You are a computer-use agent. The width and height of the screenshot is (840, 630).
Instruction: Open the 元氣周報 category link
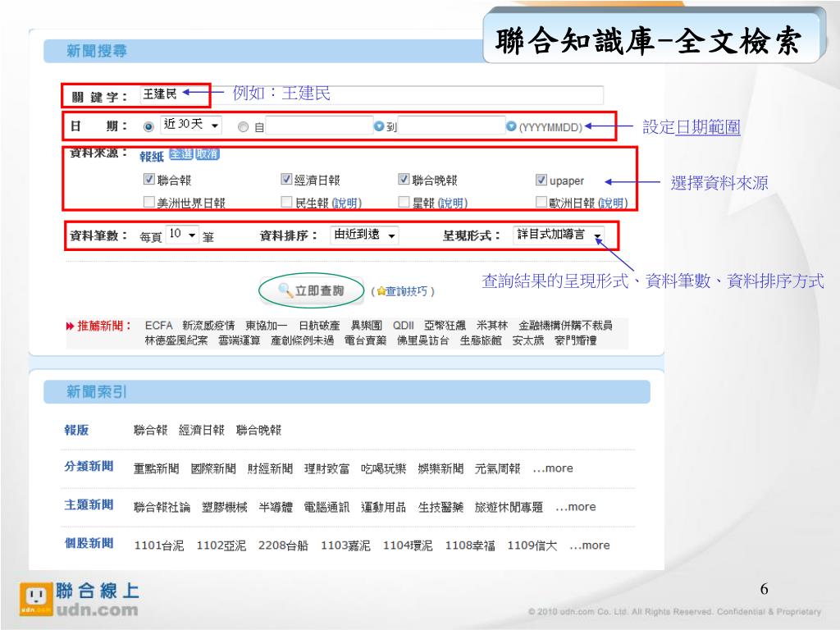[498, 468]
